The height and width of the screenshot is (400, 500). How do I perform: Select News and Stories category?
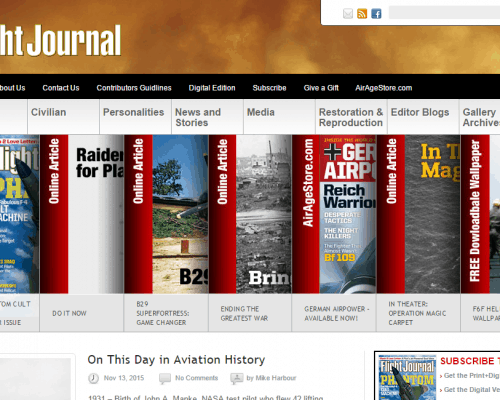[x=207, y=117]
